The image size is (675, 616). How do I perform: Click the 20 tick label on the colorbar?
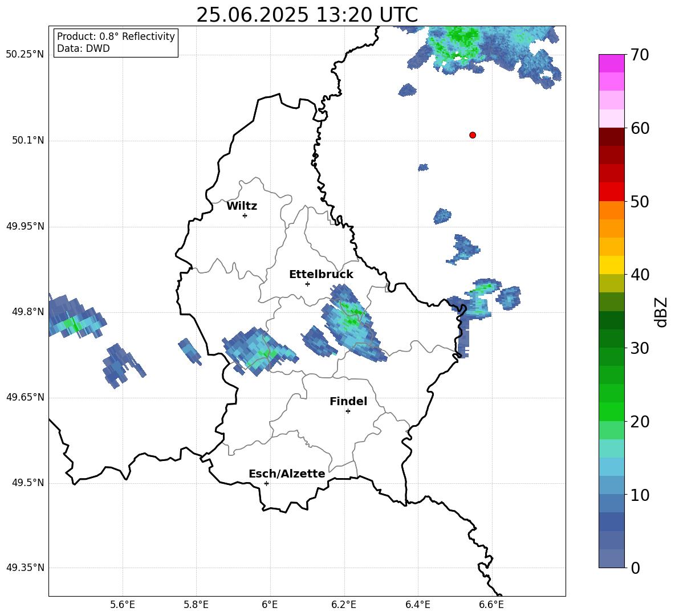click(x=640, y=422)
